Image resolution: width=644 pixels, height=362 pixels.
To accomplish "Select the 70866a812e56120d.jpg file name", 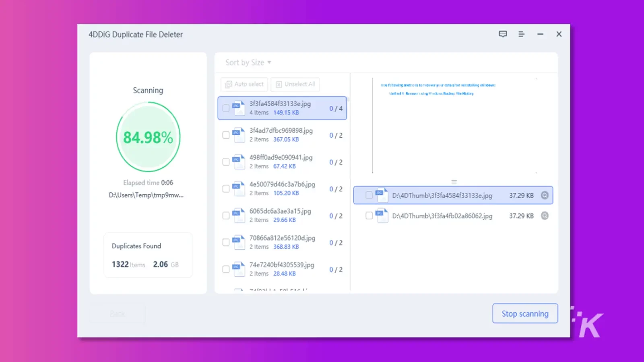I will pos(282,238).
